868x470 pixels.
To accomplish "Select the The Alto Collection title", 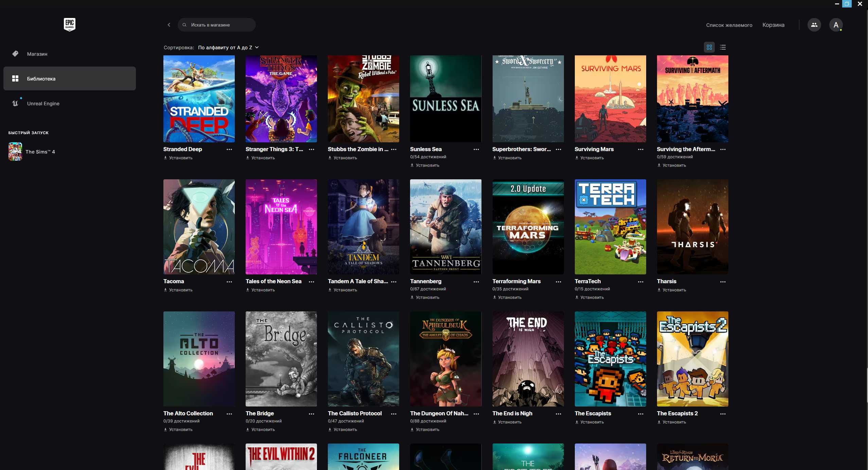I will pos(188,414).
